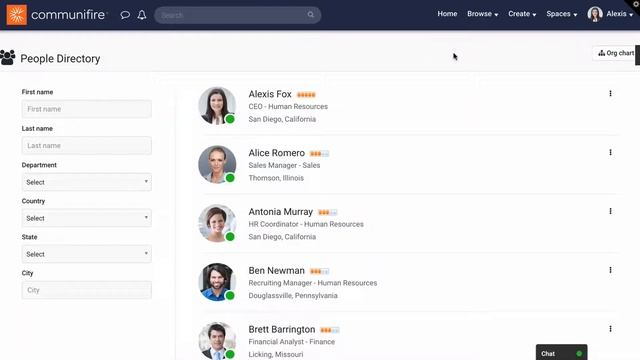The image size is (640, 360).
Task: Click the Alexis avatar in the header
Action: [595, 14]
